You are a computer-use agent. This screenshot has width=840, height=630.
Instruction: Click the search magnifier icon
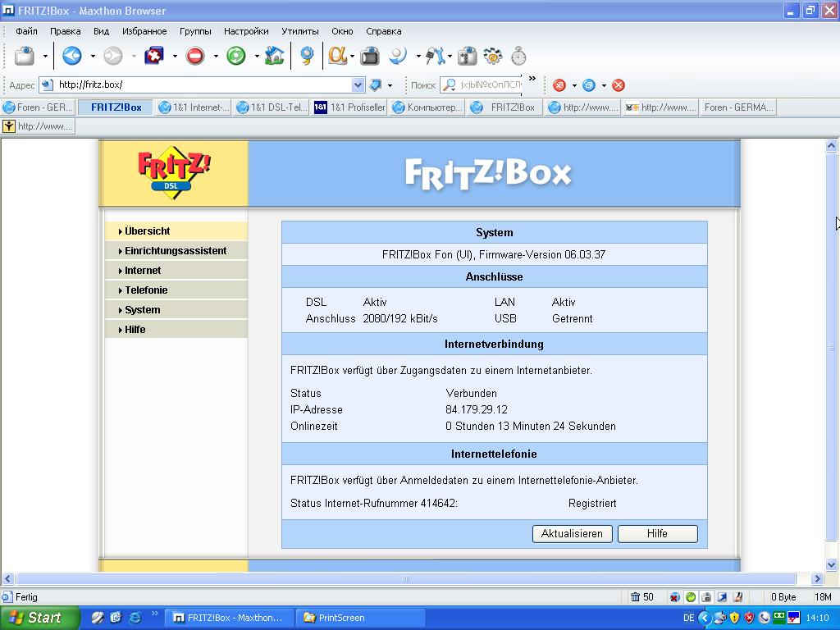[450, 84]
